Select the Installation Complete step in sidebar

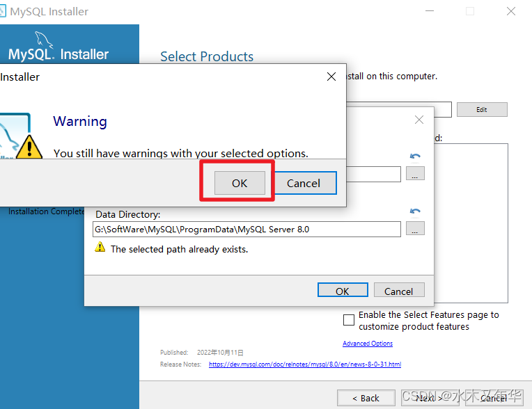[47, 211]
